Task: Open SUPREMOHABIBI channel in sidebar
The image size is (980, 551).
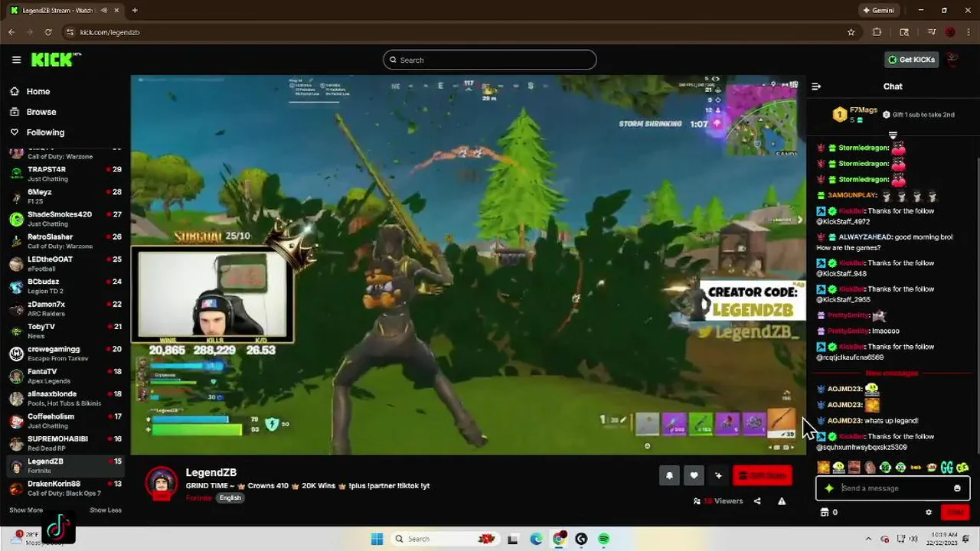Action: click(65, 443)
